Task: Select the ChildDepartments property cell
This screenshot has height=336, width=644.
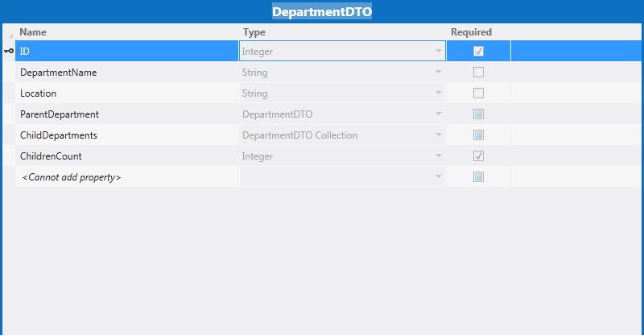Action: click(127, 135)
